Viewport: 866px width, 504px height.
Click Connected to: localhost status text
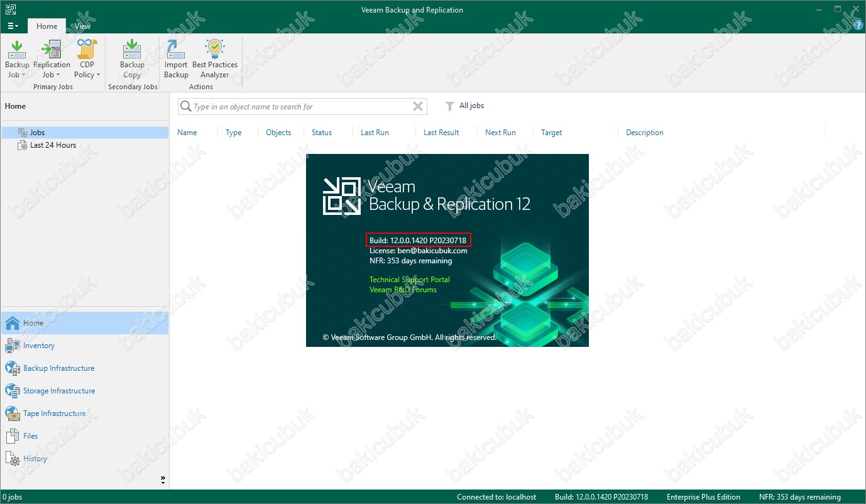coord(496,497)
